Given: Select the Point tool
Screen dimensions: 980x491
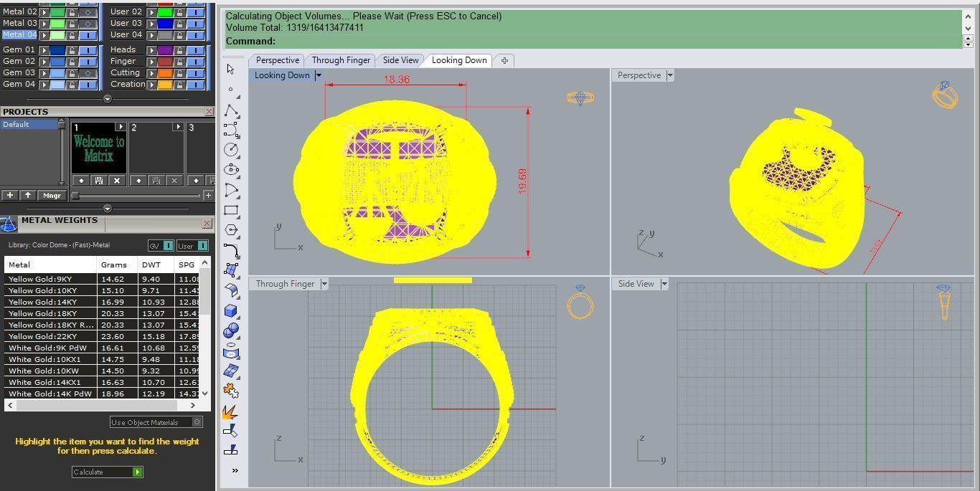Looking at the screenshot, I should pos(230,90).
